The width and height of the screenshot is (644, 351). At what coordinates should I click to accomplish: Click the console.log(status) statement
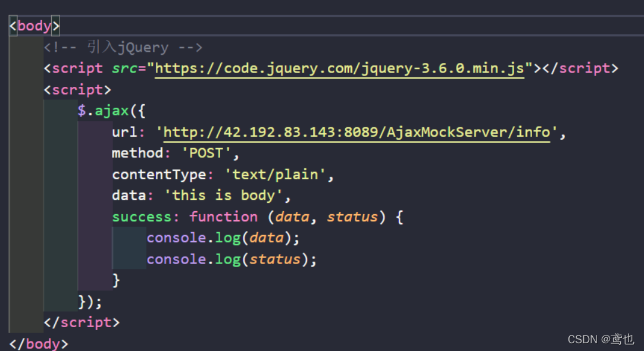232,259
